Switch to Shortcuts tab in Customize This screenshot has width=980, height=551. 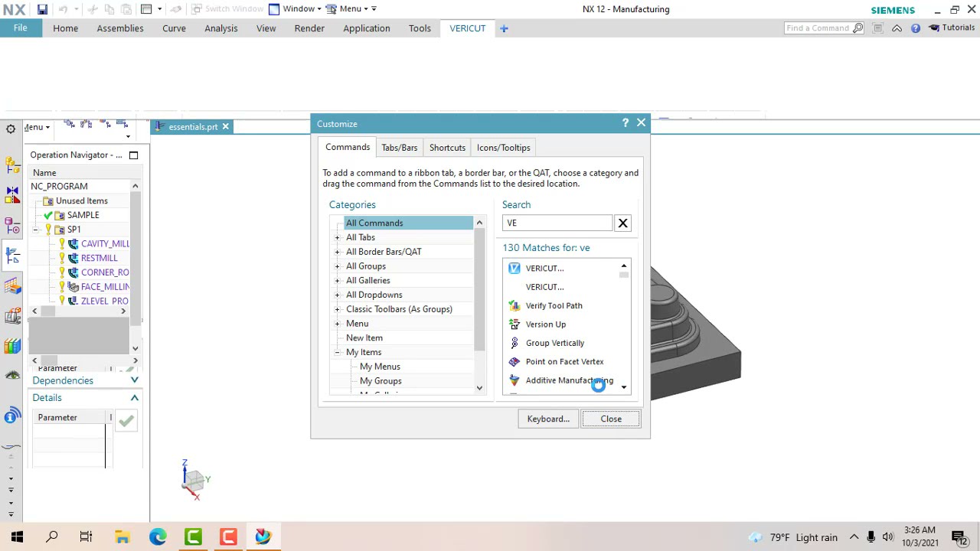447,148
